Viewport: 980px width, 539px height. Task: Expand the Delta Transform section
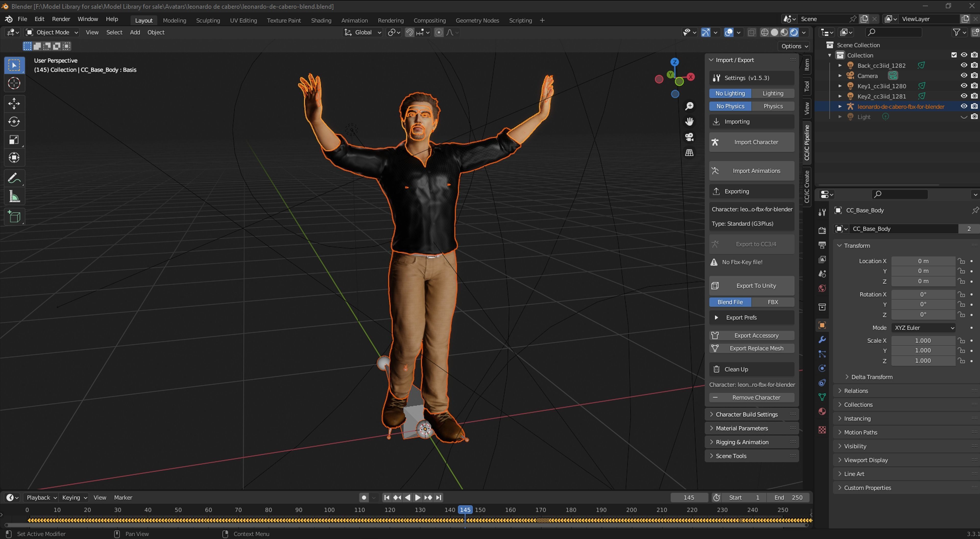872,377
